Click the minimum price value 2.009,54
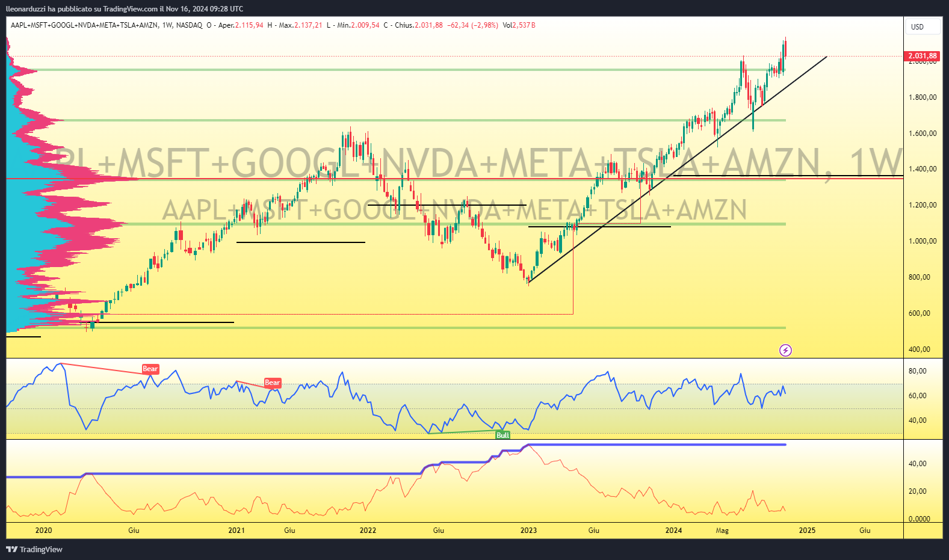949x560 pixels. 365,25
